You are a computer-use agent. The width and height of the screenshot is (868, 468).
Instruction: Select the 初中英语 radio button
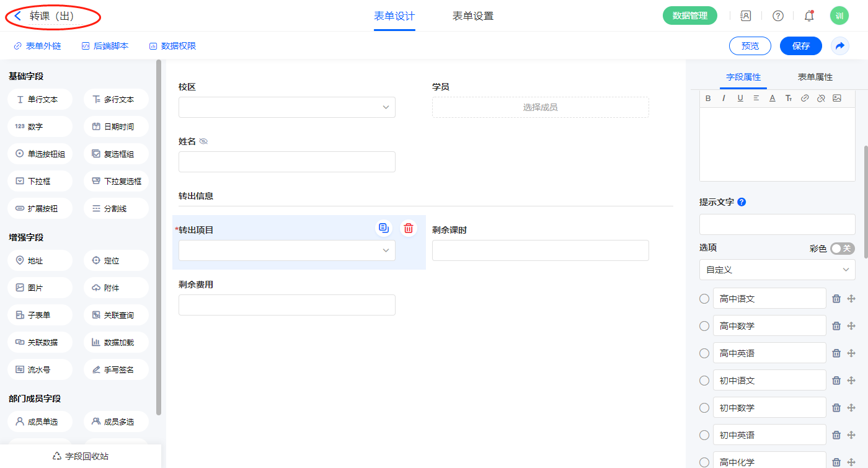pos(704,435)
